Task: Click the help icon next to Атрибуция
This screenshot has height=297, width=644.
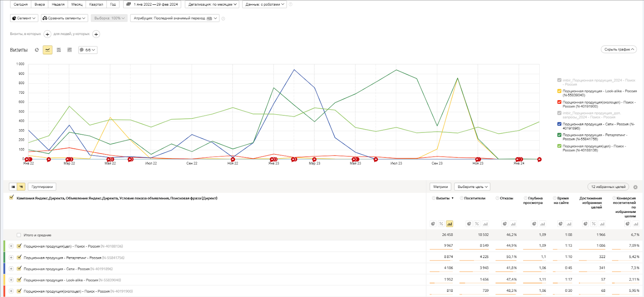Action: click(x=223, y=19)
